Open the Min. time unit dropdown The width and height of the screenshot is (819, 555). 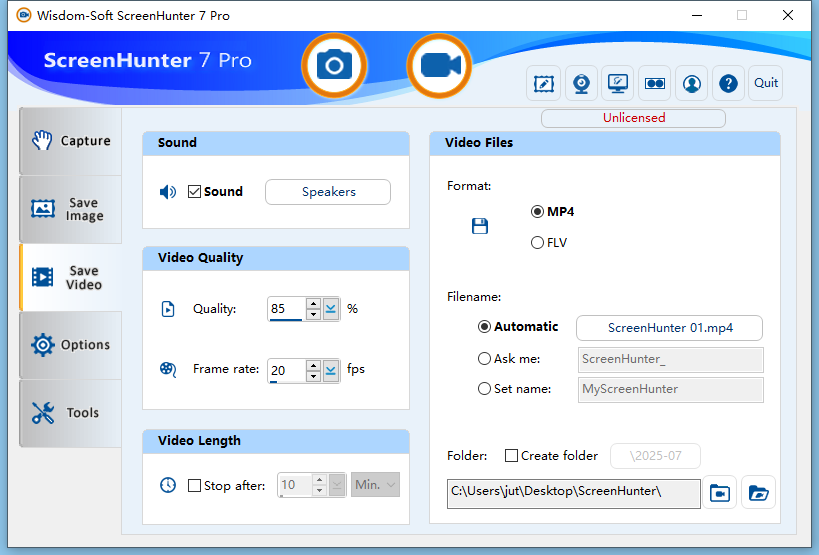click(x=375, y=485)
